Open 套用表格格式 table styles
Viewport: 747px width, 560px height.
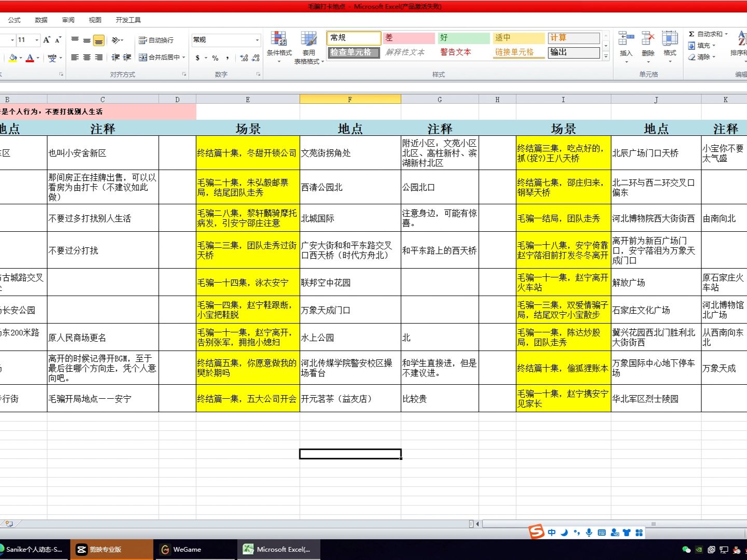point(309,47)
